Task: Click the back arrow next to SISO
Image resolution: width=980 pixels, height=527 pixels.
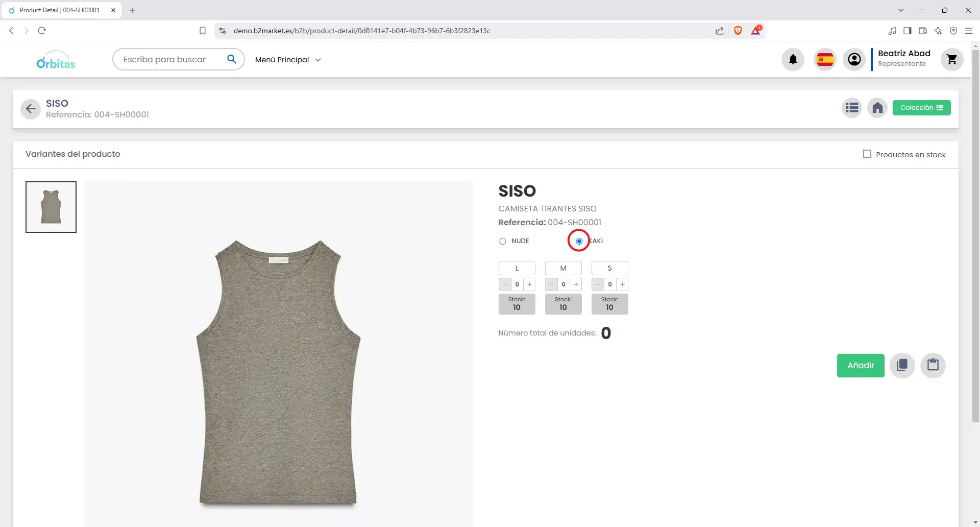Action: click(x=31, y=109)
